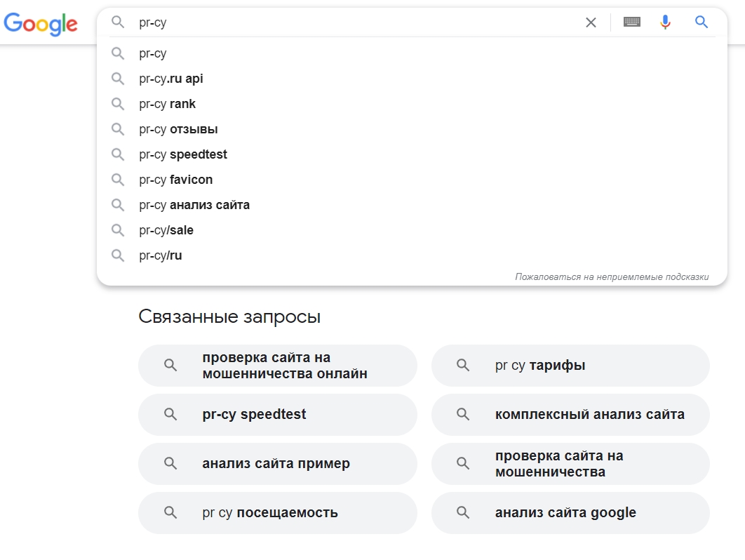Click the magnifier icon on 'анализ сайта google' chip

point(462,512)
